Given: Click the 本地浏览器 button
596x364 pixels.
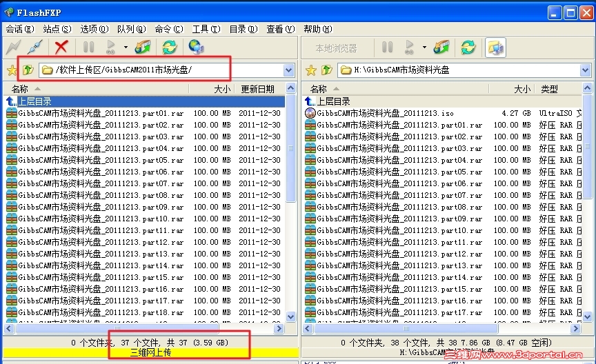Looking at the screenshot, I should [336, 48].
